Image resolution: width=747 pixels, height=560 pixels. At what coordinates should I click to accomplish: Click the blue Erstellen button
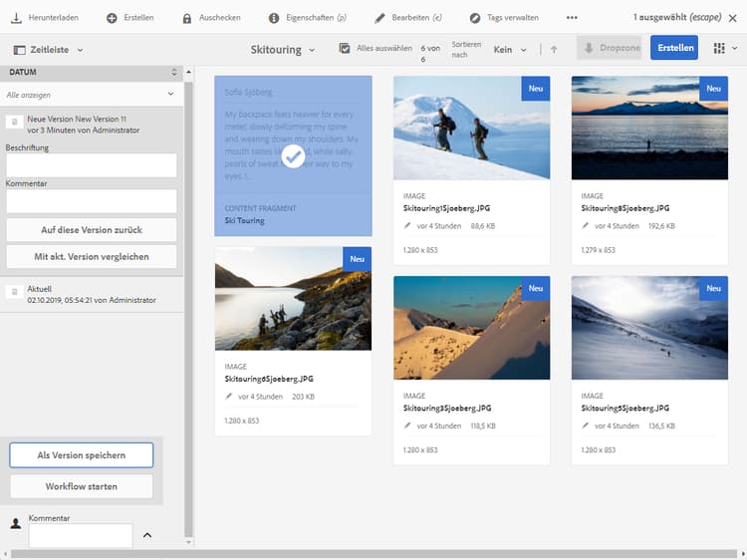pyautogui.click(x=674, y=48)
